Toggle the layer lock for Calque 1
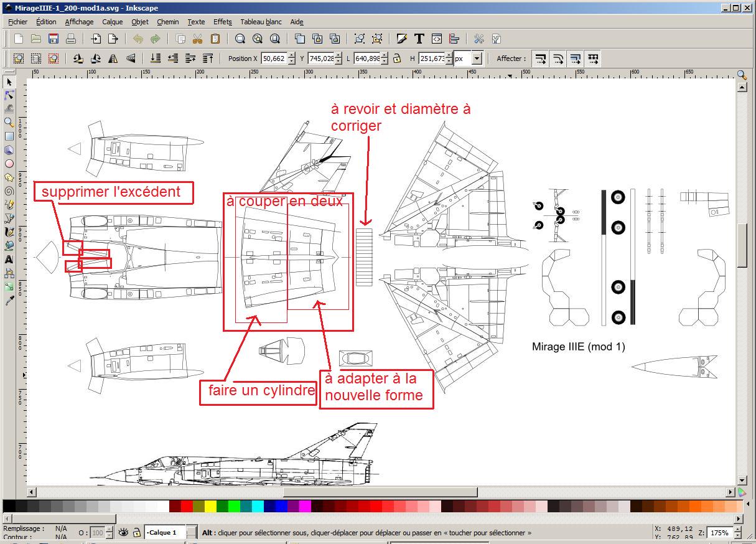Screen dimensions: 756x544 [x=136, y=532]
